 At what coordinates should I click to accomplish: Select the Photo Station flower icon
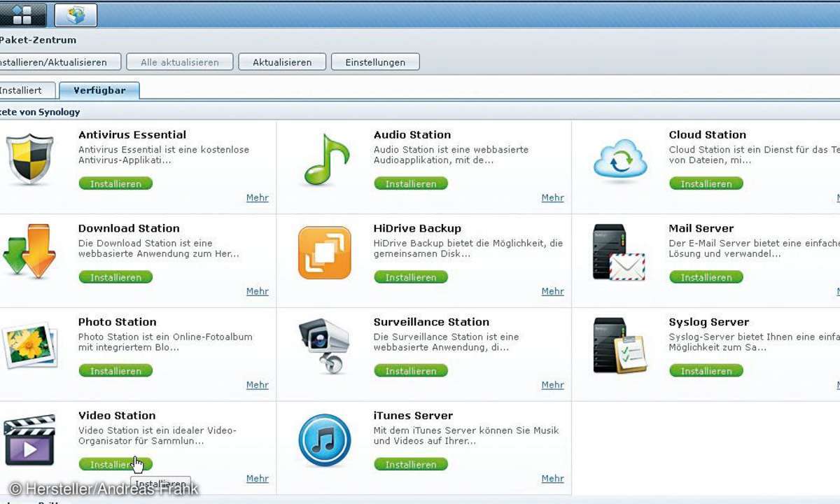(x=29, y=346)
